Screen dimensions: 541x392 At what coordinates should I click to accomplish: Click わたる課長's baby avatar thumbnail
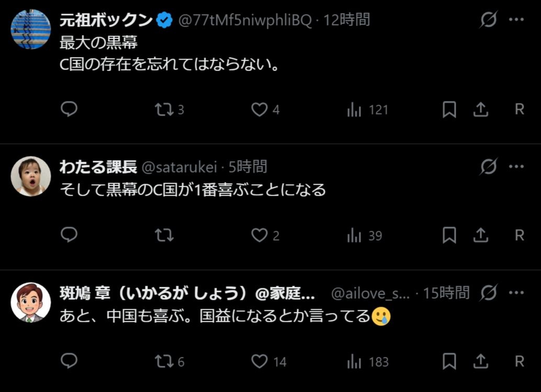(x=31, y=176)
